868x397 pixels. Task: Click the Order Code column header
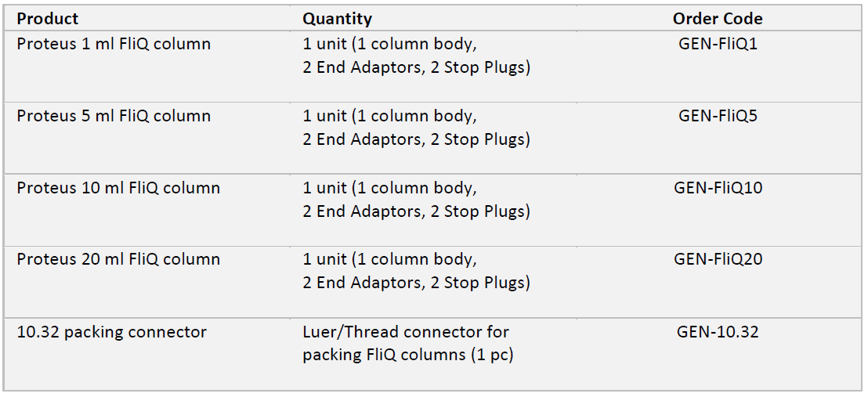(718, 18)
